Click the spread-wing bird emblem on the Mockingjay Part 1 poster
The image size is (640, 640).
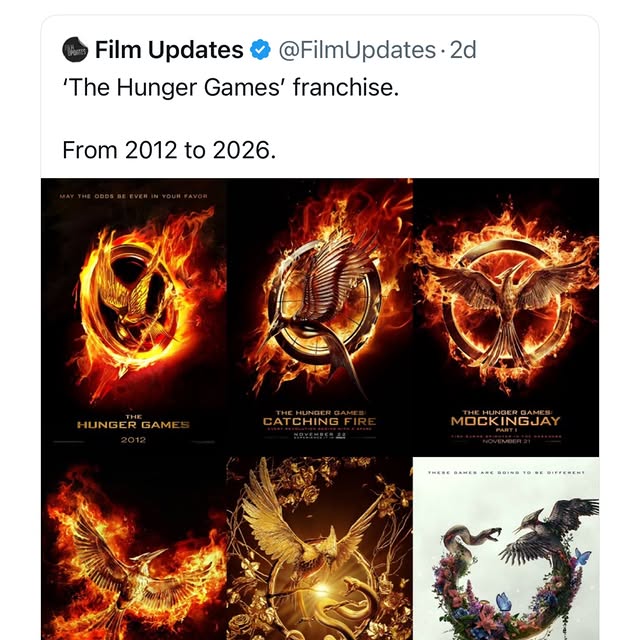506,290
